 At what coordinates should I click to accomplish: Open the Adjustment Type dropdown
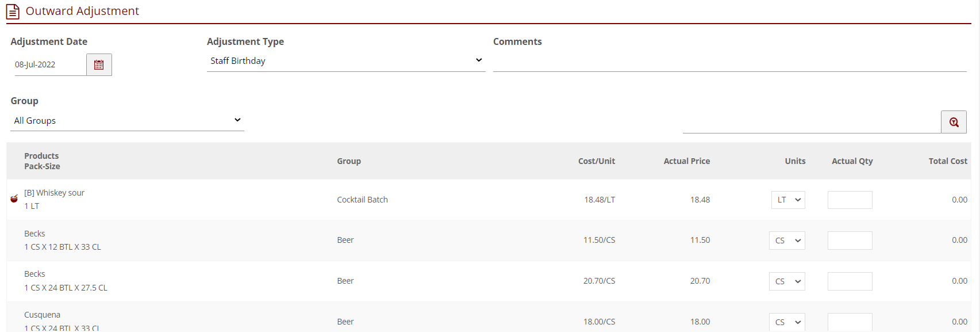click(345, 61)
